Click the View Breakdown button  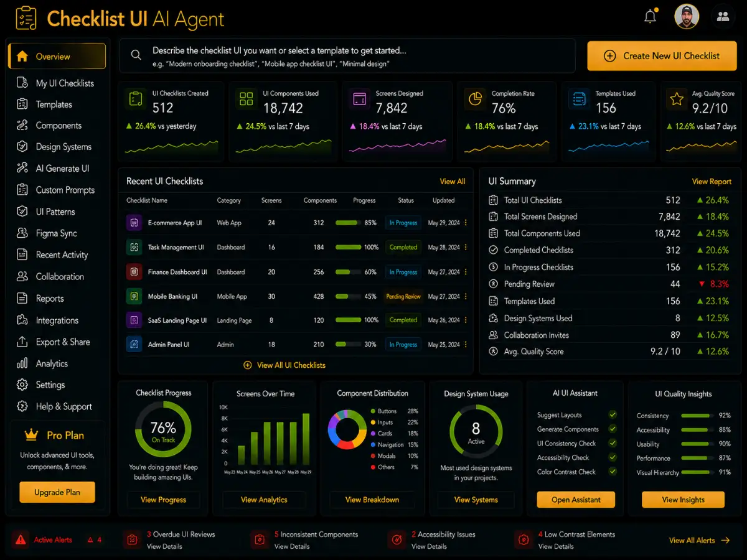click(372, 500)
